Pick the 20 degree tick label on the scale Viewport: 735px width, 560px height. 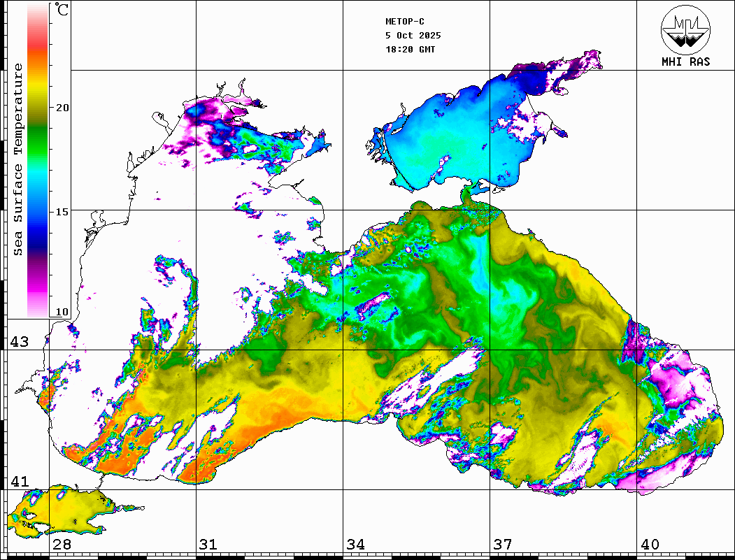click(63, 108)
